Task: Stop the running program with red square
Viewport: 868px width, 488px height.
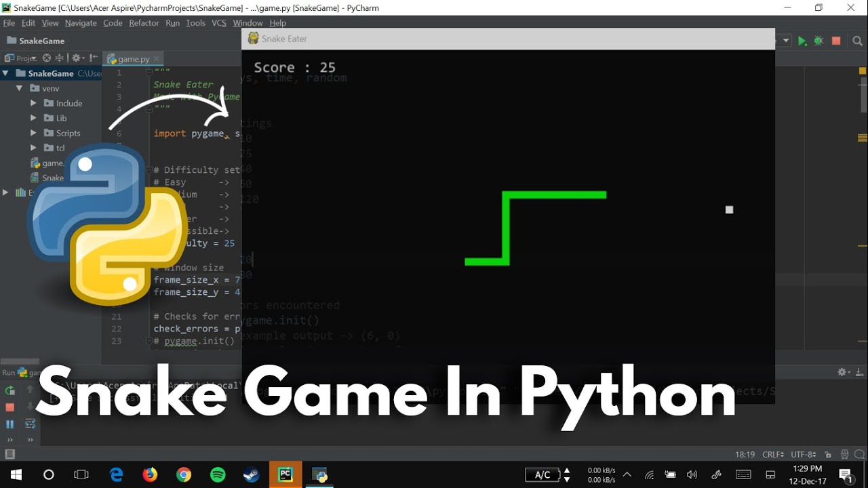Action: pyautogui.click(x=836, y=41)
